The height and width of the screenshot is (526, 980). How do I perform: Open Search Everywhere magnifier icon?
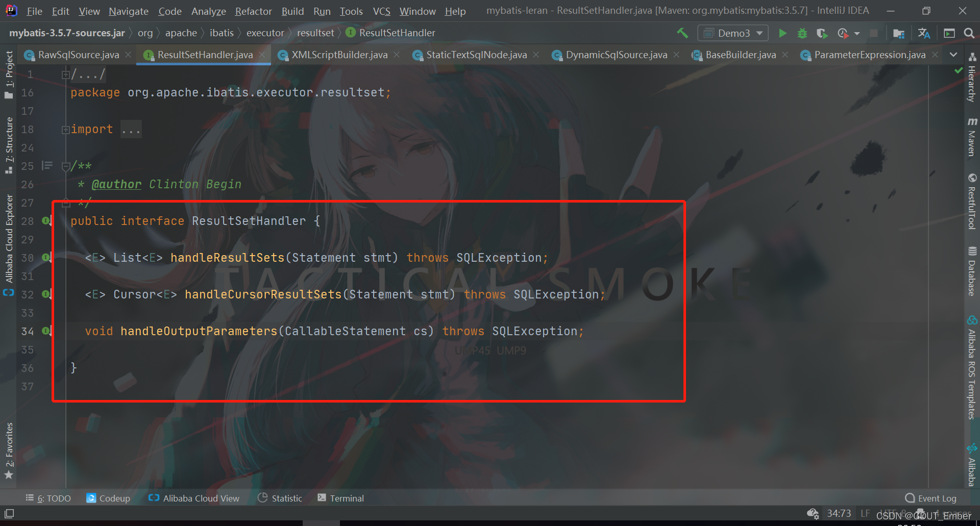coord(969,33)
